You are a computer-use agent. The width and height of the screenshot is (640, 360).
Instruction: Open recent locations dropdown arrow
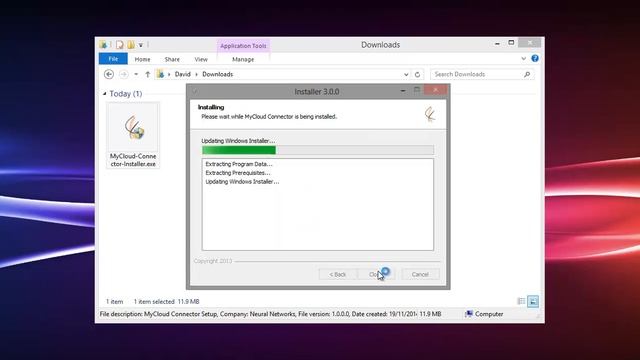(x=136, y=74)
